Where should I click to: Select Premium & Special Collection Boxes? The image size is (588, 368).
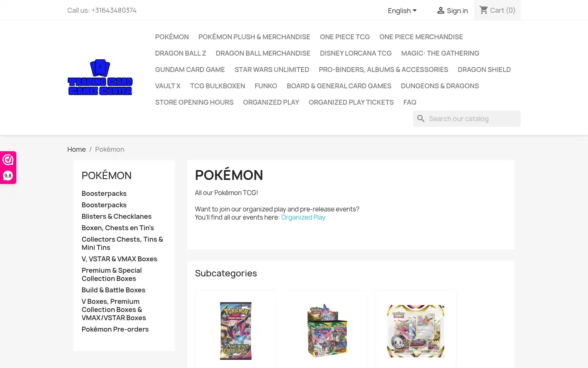[111, 274]
